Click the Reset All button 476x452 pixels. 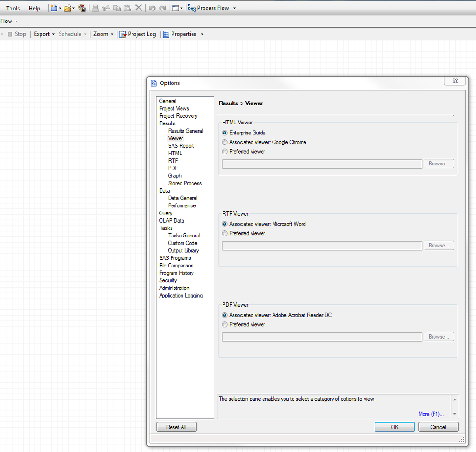(176, 427)
